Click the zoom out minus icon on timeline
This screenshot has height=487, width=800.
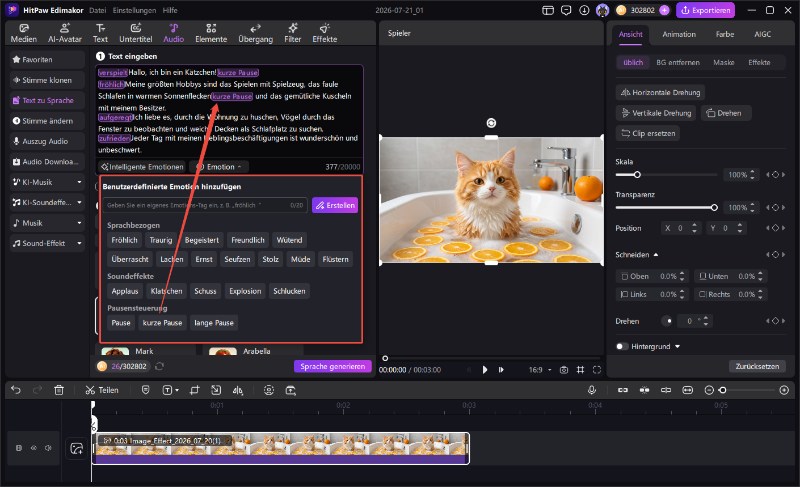[x=709, y=390]
